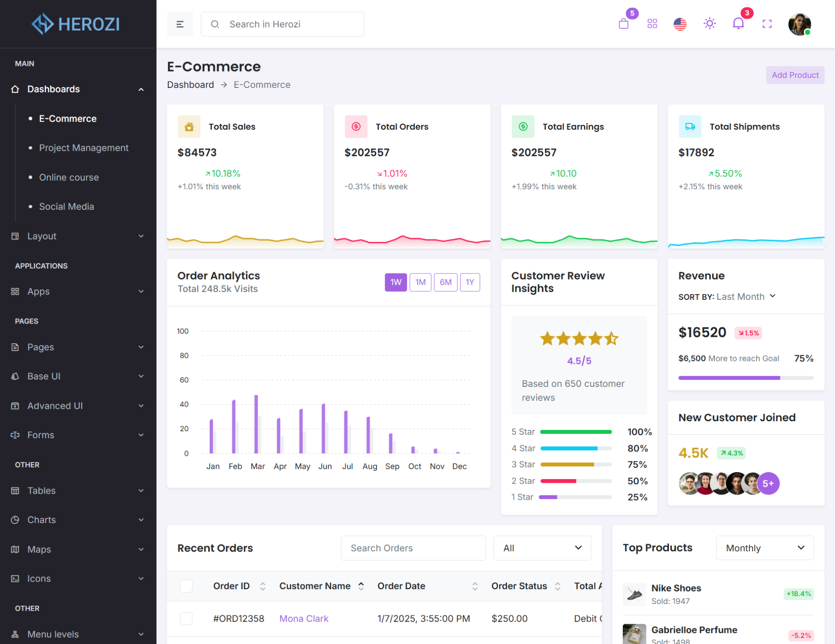Click the Add Product button
The width and height of the screenshot is (835, 644).
[x=795, y=75]
